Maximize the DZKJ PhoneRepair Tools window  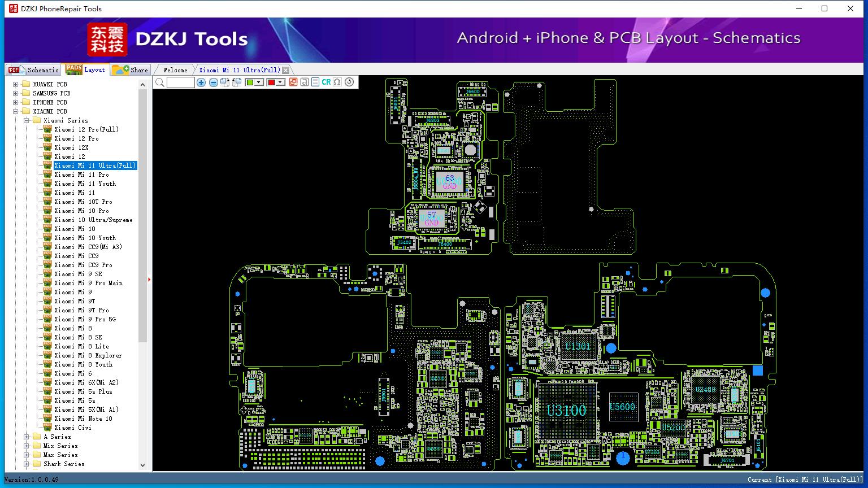click(x=824, y=8)
